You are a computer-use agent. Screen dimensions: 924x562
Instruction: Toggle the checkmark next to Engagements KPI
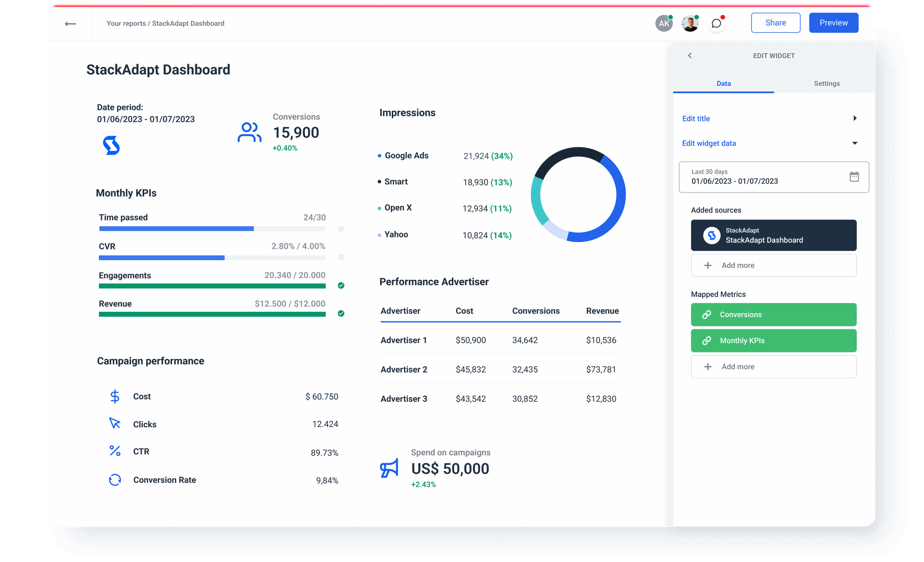341,286
